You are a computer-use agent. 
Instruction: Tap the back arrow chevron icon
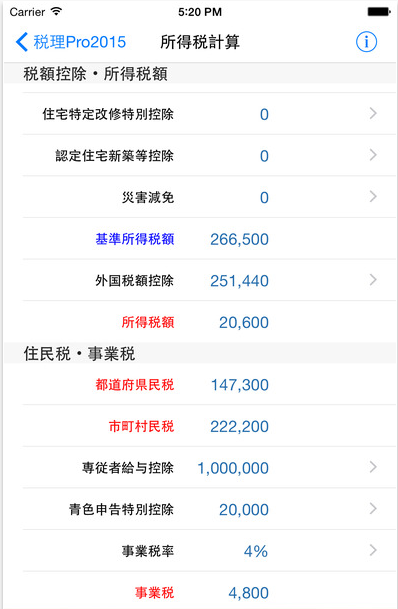point(22,42)
